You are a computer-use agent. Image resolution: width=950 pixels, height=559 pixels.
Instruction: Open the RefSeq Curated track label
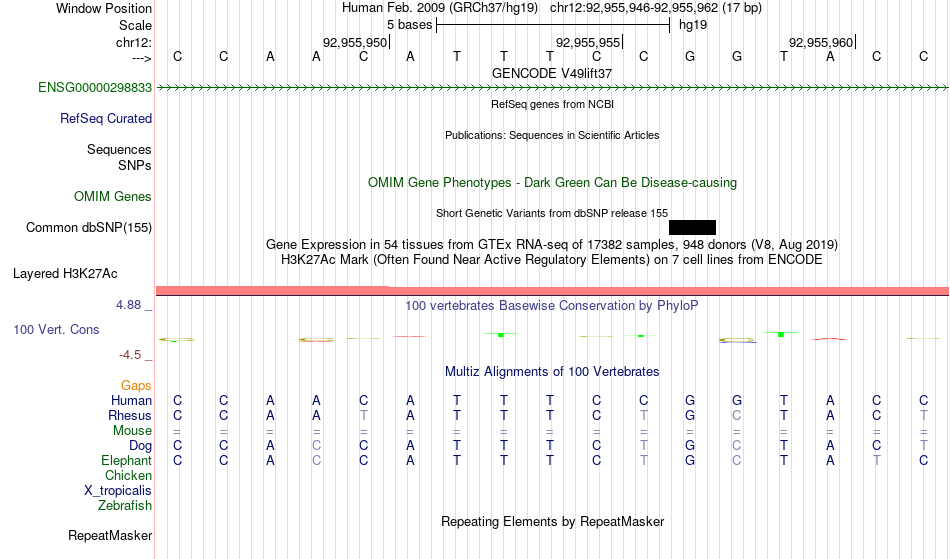click(106, 119)
